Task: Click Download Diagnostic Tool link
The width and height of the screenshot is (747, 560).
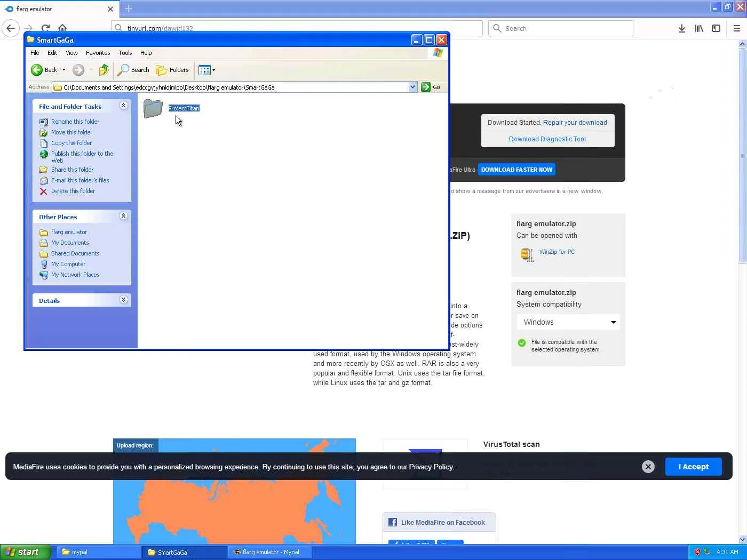Action: pyautogui.click(x=547, y=139)
